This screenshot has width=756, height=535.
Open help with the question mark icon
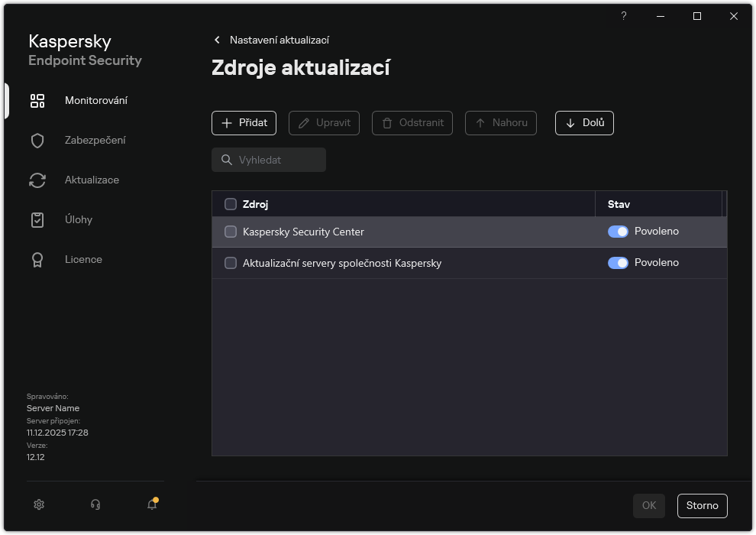point(623,16)
